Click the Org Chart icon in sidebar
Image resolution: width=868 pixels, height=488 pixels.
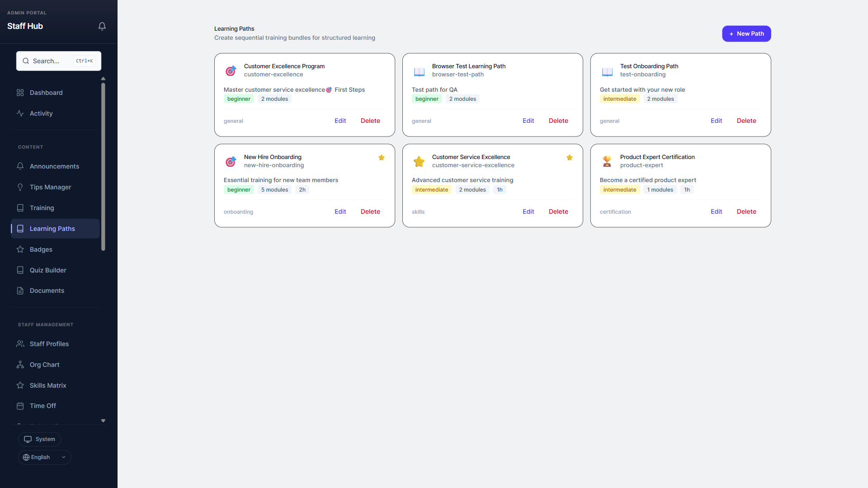point(20,365)
